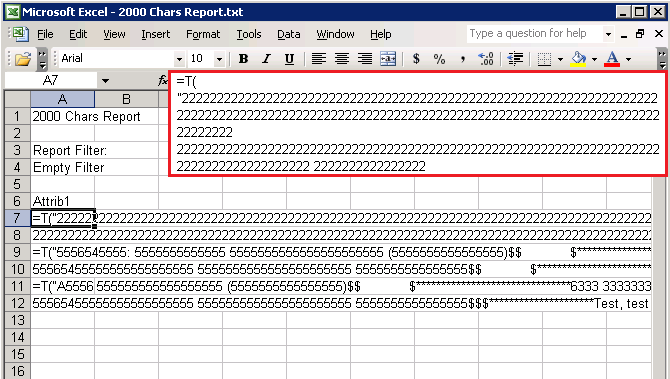Viewport: 670px width, 379px height.
Task: Click the Name Box showing A7
Action: click(x=50, y=80)
